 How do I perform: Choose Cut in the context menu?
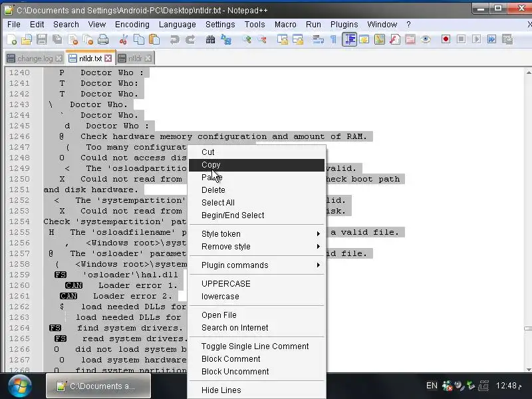257,152
